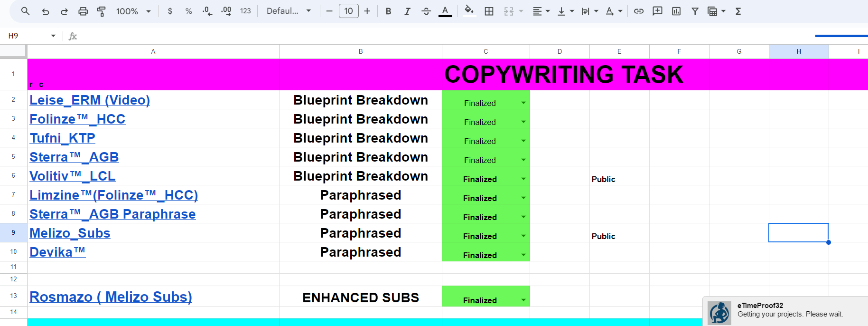This screenshot has width=868, height=326.
Task: Select Blueprint Breakdown cell in Sterra™_AGB row
Action: pyautogui.click(x=361, y=157)
